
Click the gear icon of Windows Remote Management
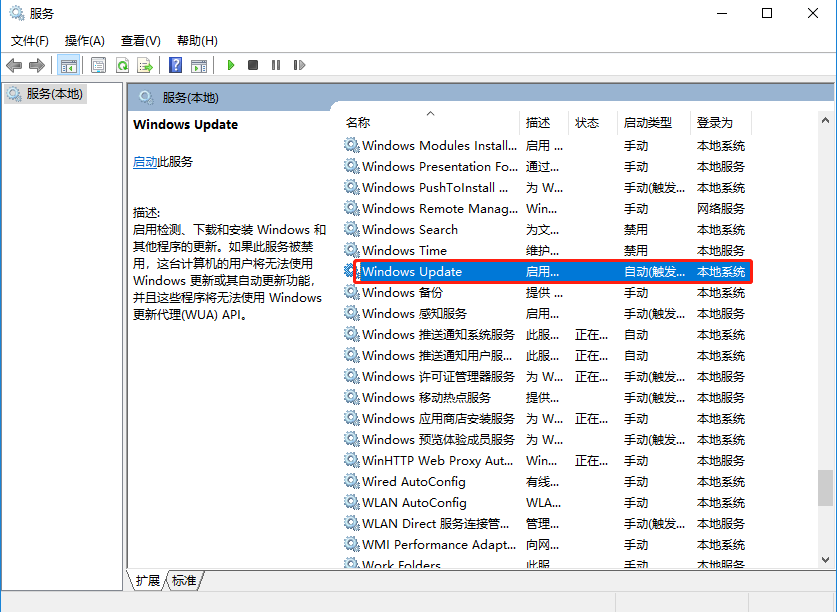point(351,208)
